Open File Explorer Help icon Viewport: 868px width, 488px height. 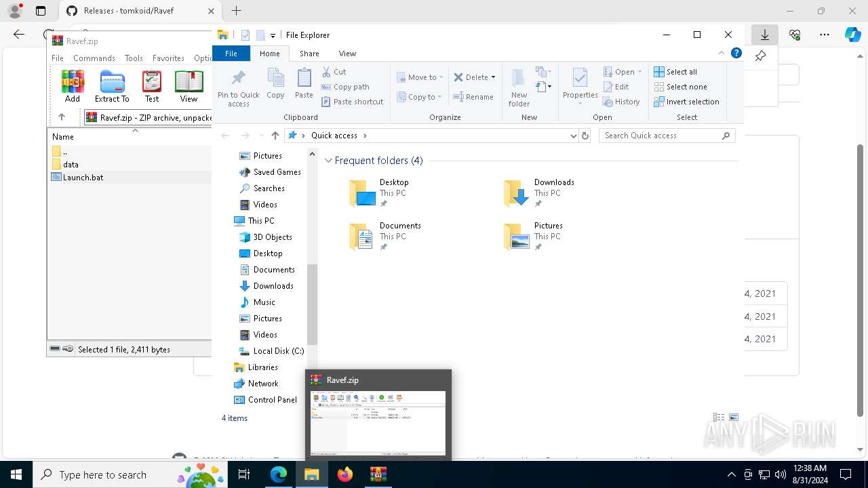coord(736,54)
